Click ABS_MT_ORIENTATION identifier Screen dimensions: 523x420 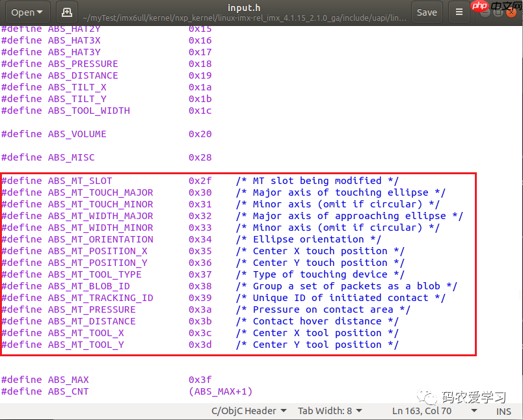coord(100,239)
